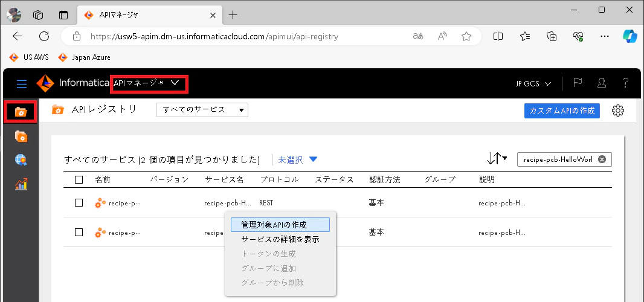
Task: View site info via the lock icon
Action: pos(76,37)
